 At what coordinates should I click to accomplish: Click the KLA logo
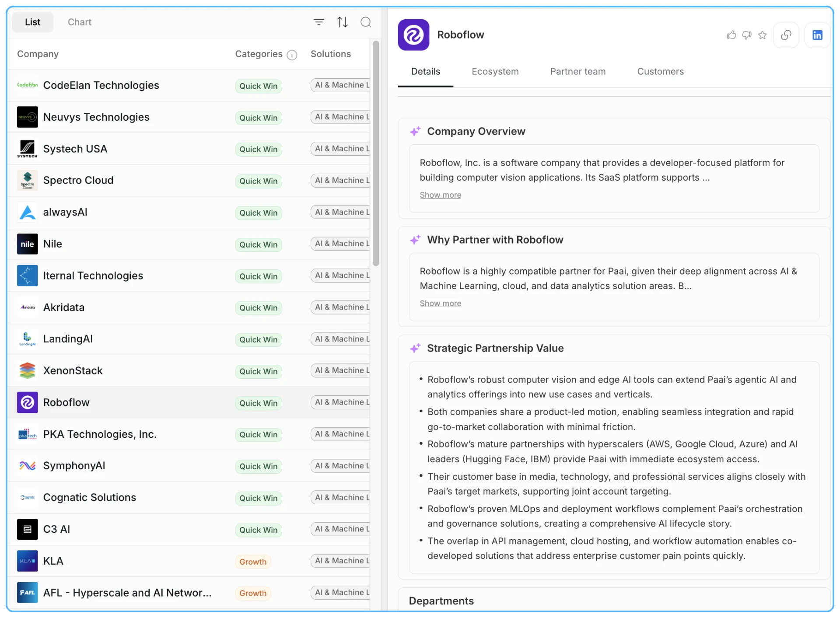click(28, 561)
